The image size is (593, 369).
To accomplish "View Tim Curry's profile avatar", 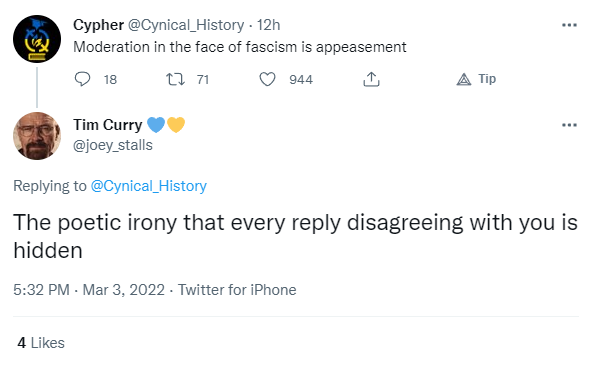I will (x=37, y=136).
